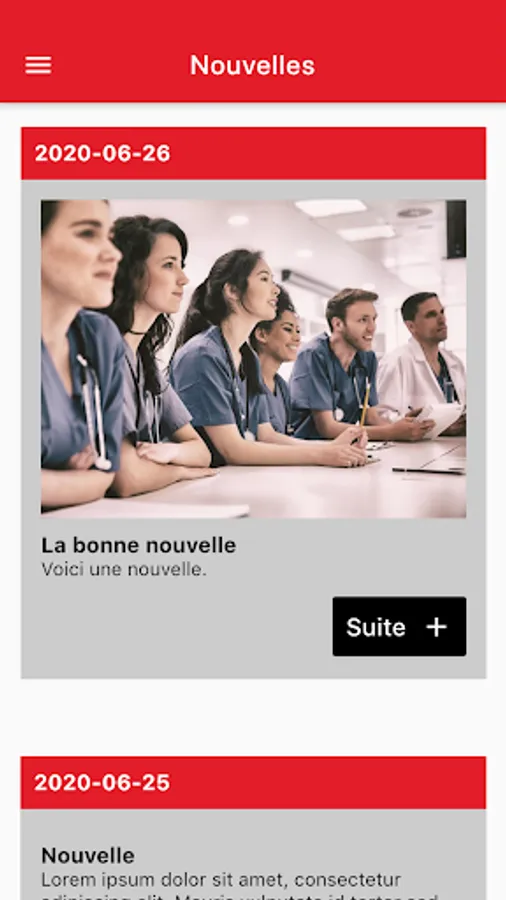Image resolution: width=506 pixels, height=900 pixels.
Task: Open the Nouvelle headline in second card
Action: coord(88,855)
